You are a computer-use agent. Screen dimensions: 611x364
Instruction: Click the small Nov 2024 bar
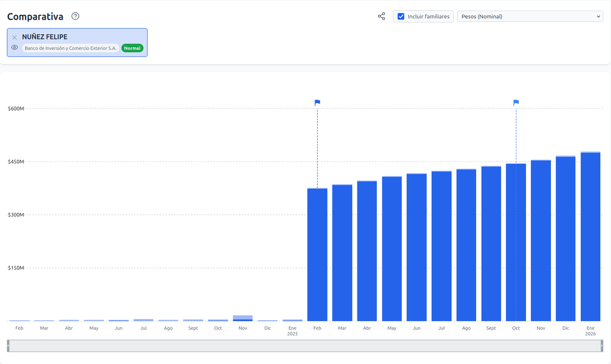click(243, 318)
